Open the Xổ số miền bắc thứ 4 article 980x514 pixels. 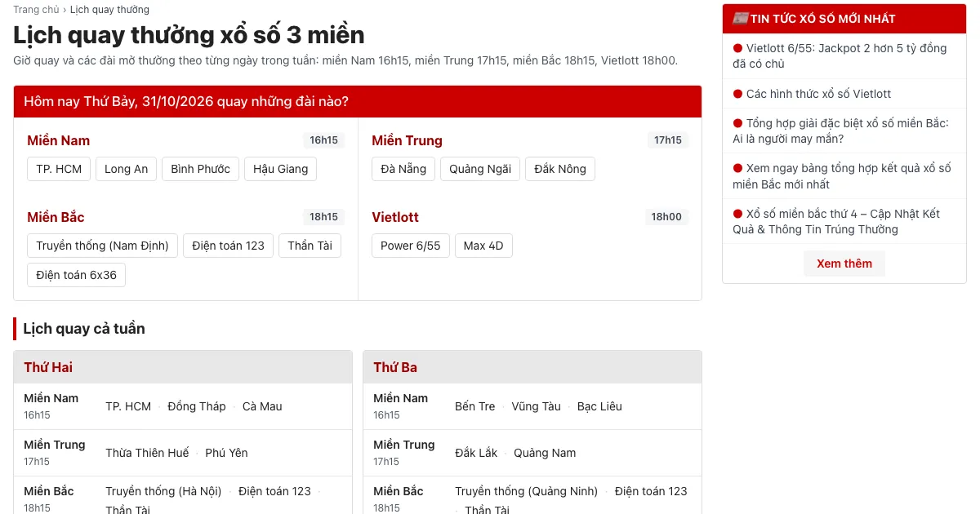836,221
